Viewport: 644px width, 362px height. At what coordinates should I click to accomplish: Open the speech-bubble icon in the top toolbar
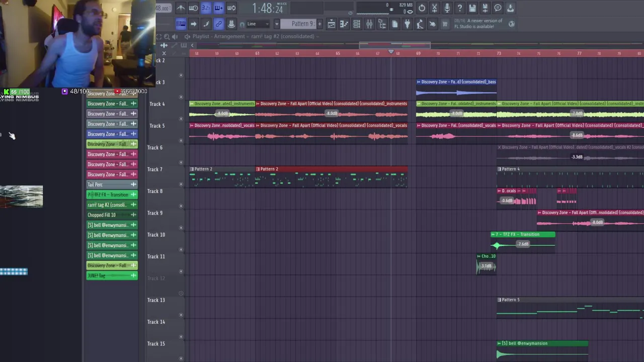498,8
